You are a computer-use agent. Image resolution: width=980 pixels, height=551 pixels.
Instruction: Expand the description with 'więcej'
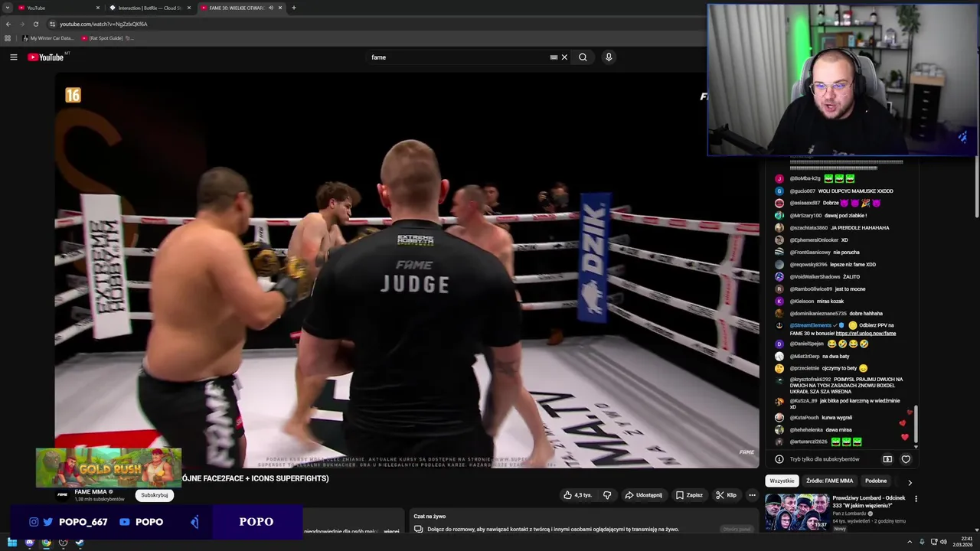click(391, 531)
